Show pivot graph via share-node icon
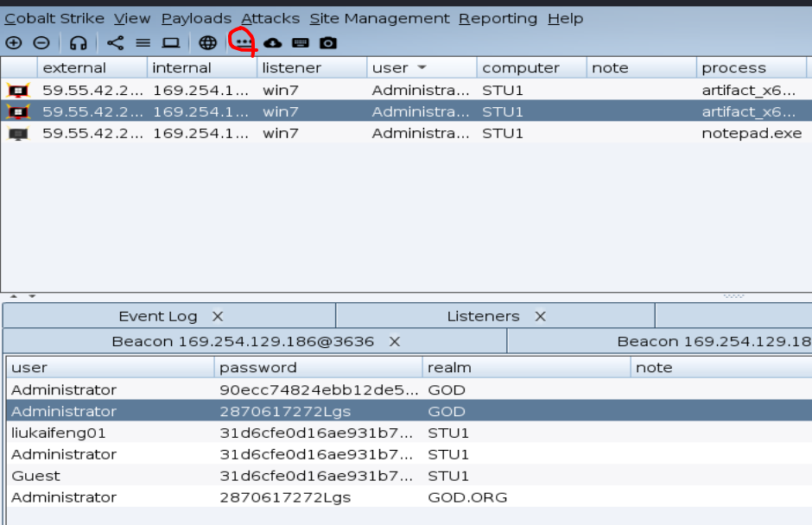 click(x=116, y=42)
